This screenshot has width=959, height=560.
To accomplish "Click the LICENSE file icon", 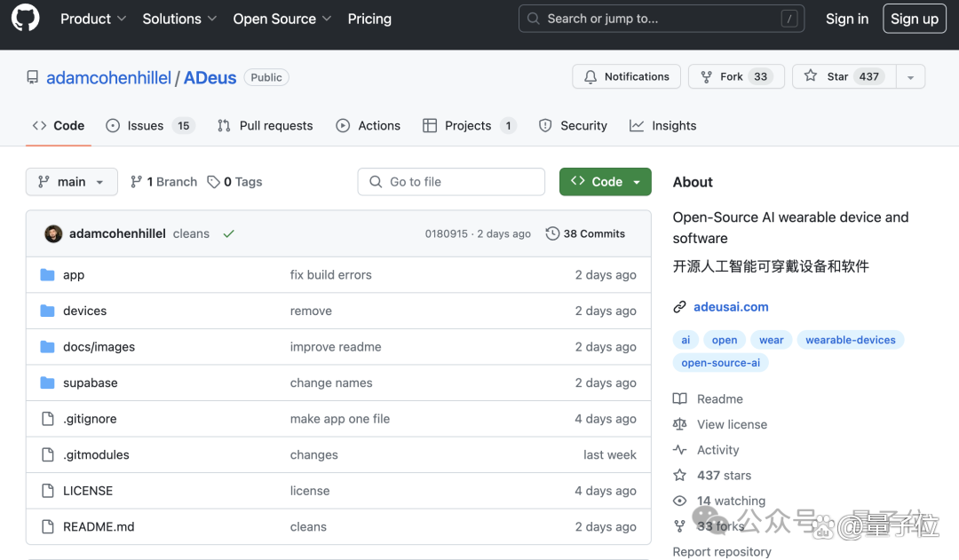I will pos(48,491).
